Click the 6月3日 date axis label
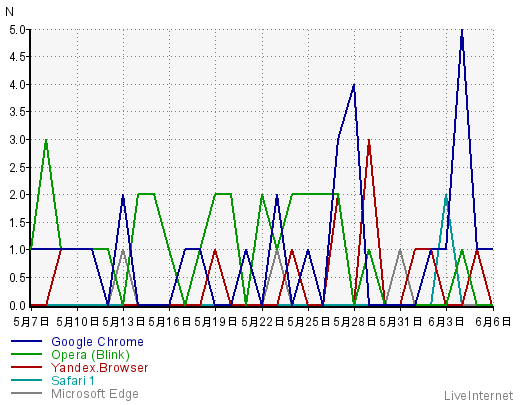The width and height of the screenshot is (520, 405). coord(446,322)
